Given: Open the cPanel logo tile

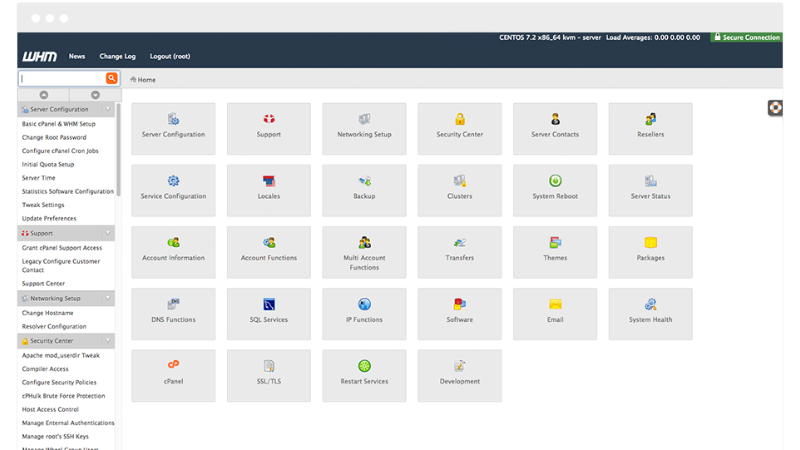Looking at the screenshot, I should pos(173,365).
